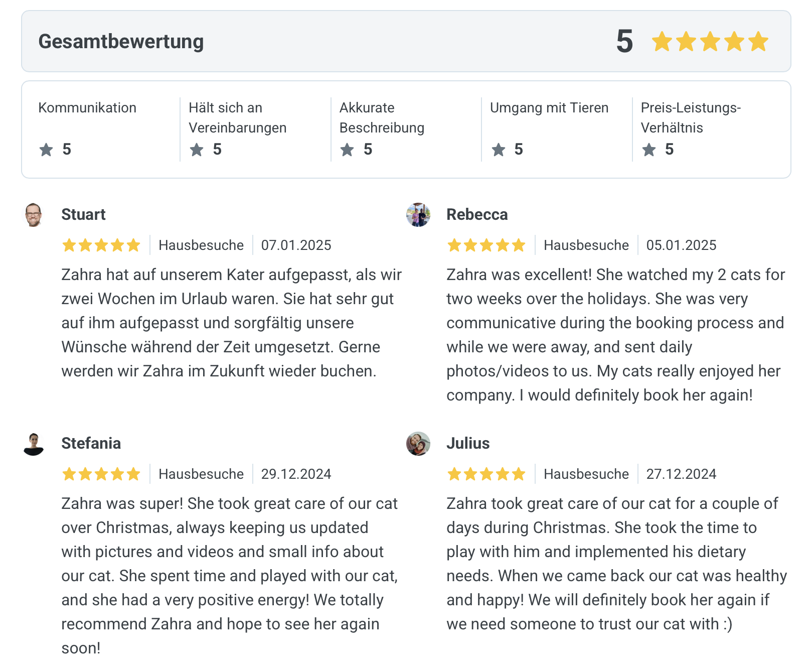Click the gold stars beside Gesamtbewertung score
The height and width of the screenshot is (665, 812).
point(710,42)
